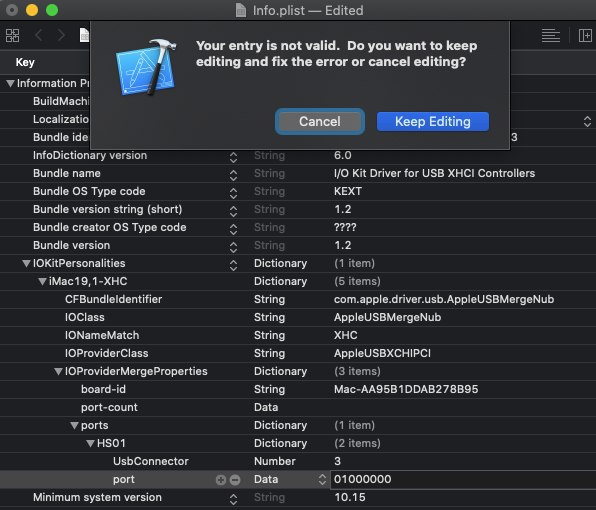Image resolution: width=596 pixels, height=510 pixels.
Task: Click the yellow minimize window button
Action: pyautogui.click(x=32, y=10)
